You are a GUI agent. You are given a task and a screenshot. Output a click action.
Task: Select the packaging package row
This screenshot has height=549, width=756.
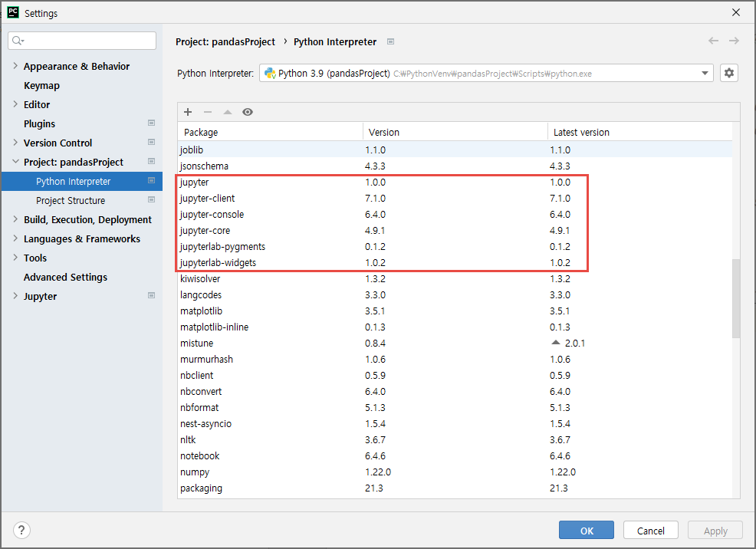click(x=455, y=488)
